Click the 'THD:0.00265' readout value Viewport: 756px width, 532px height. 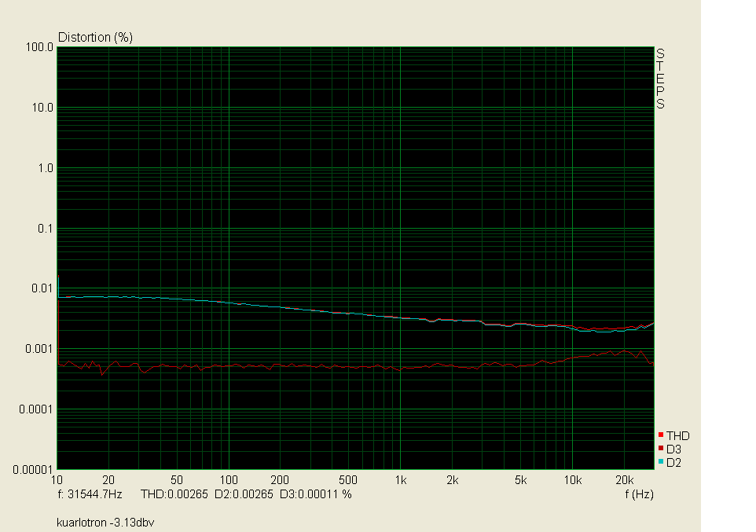[x=174, y=494]
